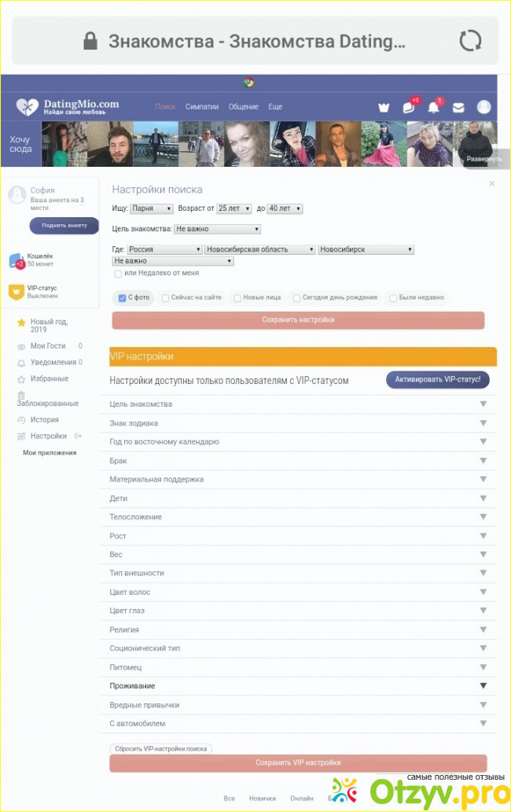Image resolution: width=511 pixels, height=812 pixels.
Task: Open the notifications bell in header
Action: pyautogui.click(x=433, y=108)
